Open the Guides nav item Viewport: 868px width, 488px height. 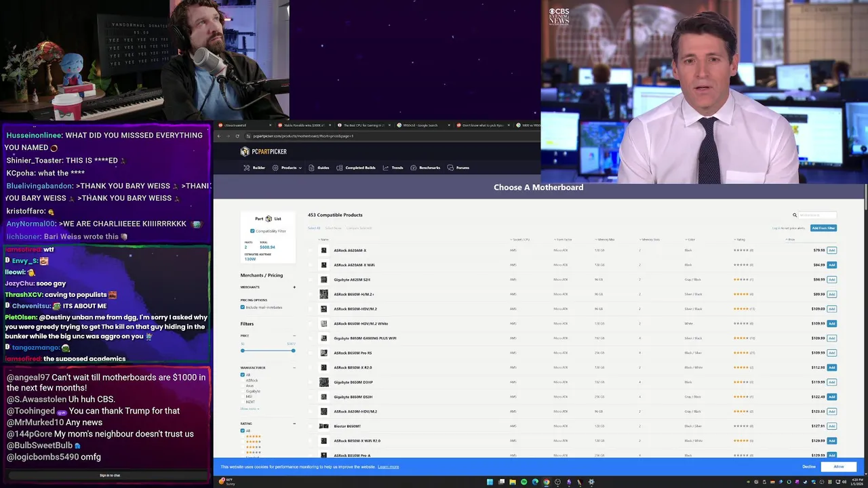[319, 167]
